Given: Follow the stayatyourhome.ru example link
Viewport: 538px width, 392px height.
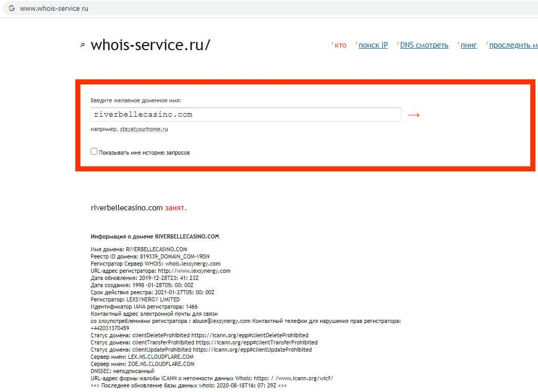Looking at the screenshot, I should coord(144,129).
